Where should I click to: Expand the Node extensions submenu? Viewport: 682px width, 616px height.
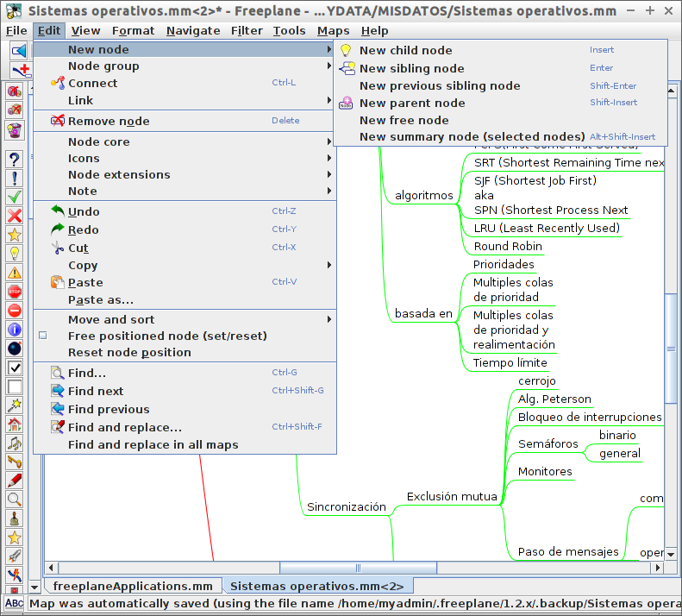(x=185, y=174)
